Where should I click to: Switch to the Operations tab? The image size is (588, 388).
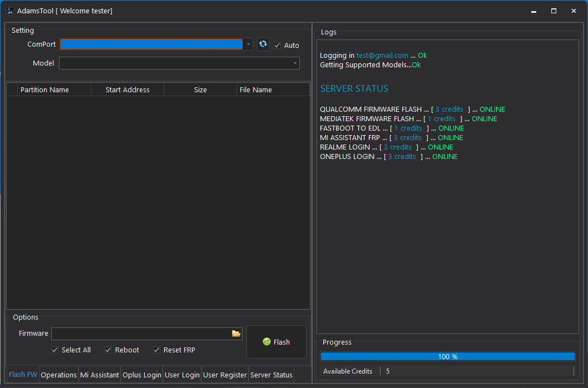pyautogui.click(x=58, y=375)
